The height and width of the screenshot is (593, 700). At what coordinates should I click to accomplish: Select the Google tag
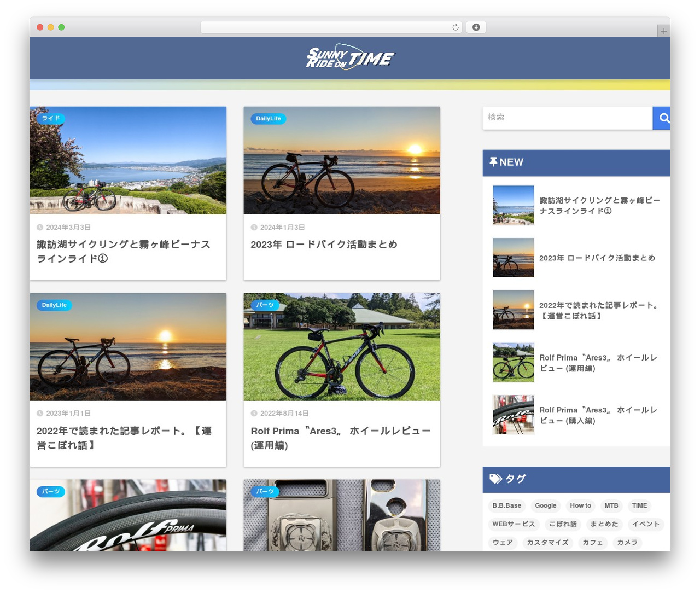pyautogui.click(x=546, y=506)
